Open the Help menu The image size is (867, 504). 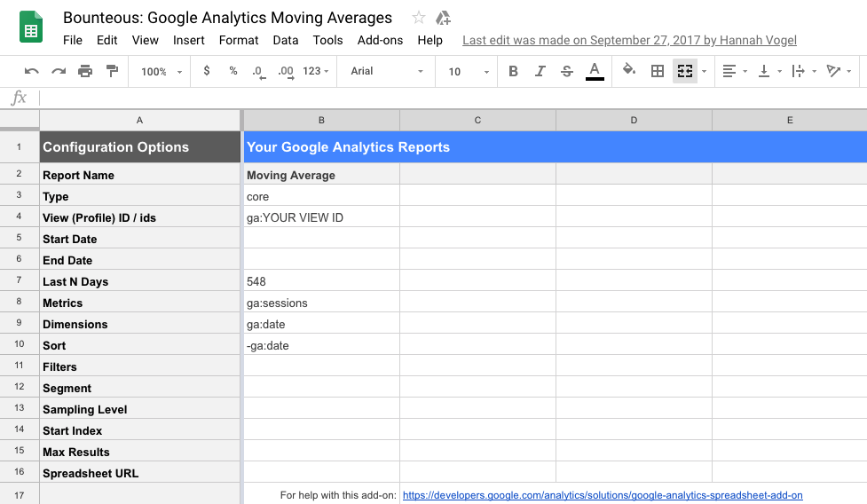(x=430, y=40)
